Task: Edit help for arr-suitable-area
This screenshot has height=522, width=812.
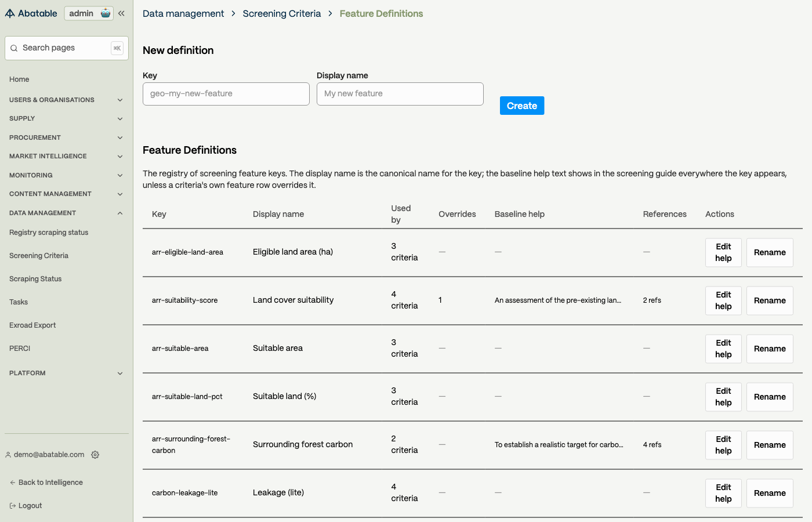Action: [723, 349]
